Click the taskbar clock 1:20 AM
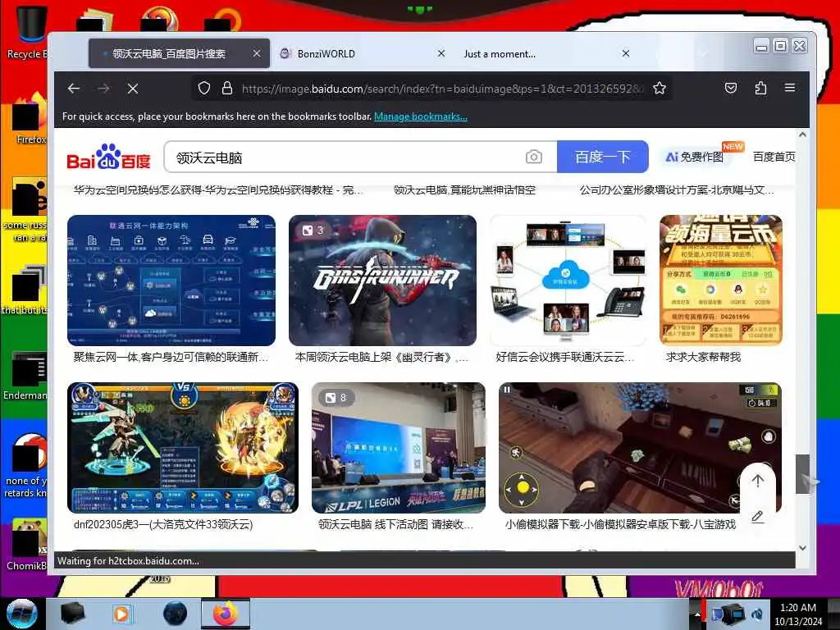 [x=797, y=608]
